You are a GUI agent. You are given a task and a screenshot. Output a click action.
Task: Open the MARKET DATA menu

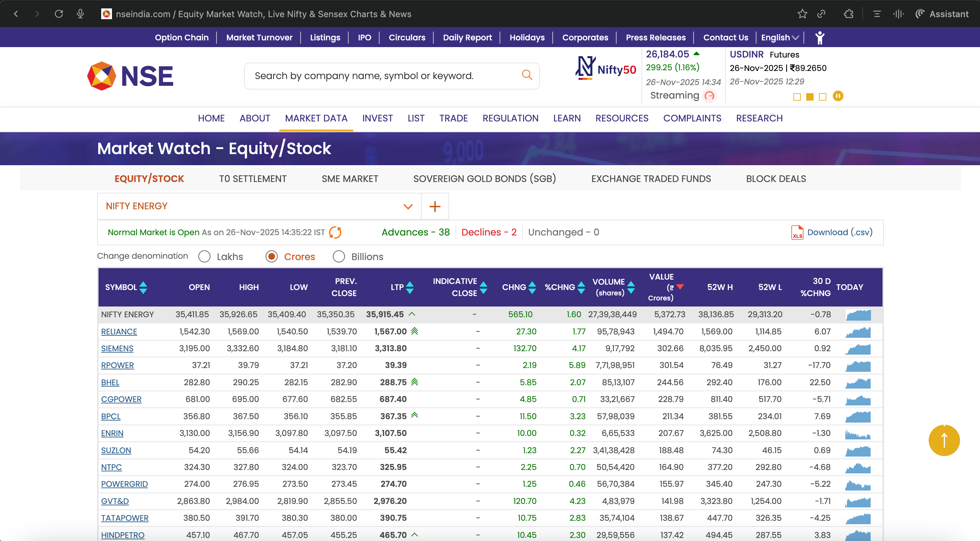(x=316, y=118)
